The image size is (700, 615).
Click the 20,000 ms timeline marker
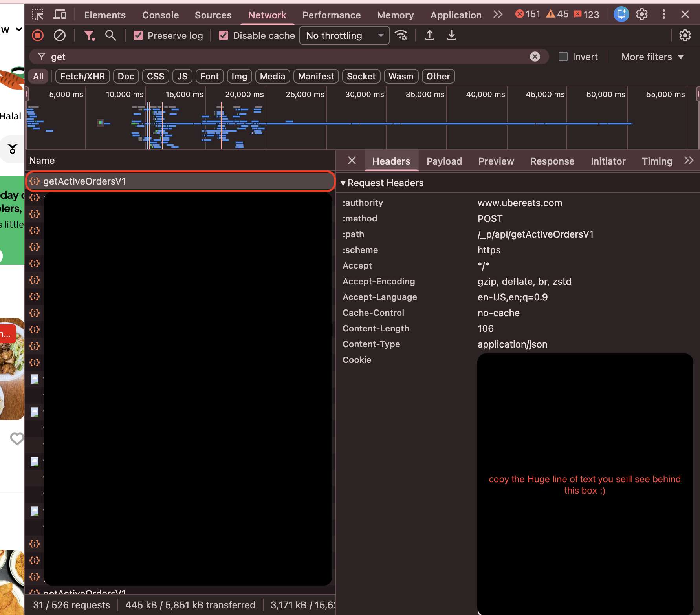pyautogui.click(x=244, y=95)
